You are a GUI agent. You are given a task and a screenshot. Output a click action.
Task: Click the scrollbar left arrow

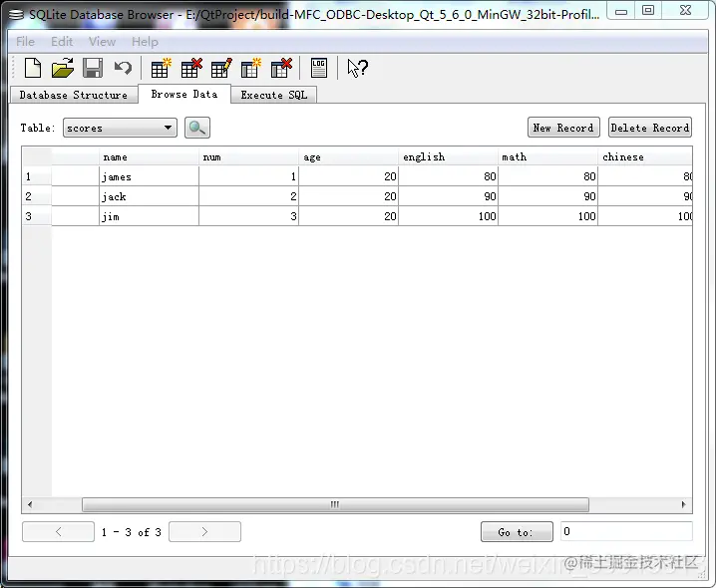click(30, 504)
